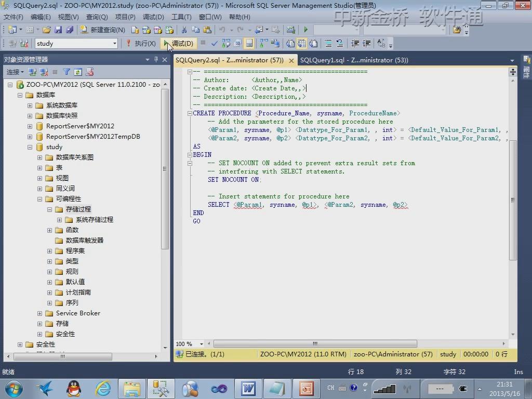Collapse the CREATE PROCEDURE code block
The height and width of the screenshot is (399, 532).
pyautogui.click(x=190, y=113)
